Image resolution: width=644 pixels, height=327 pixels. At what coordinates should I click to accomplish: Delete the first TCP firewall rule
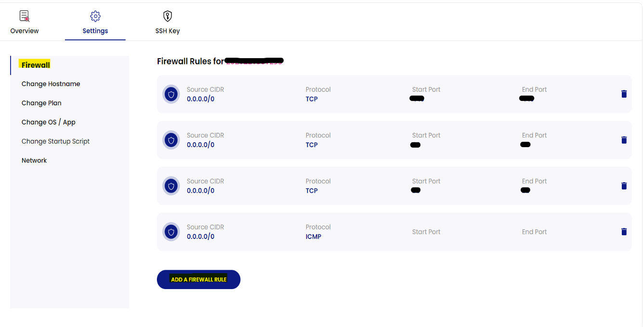coord(624,94)
